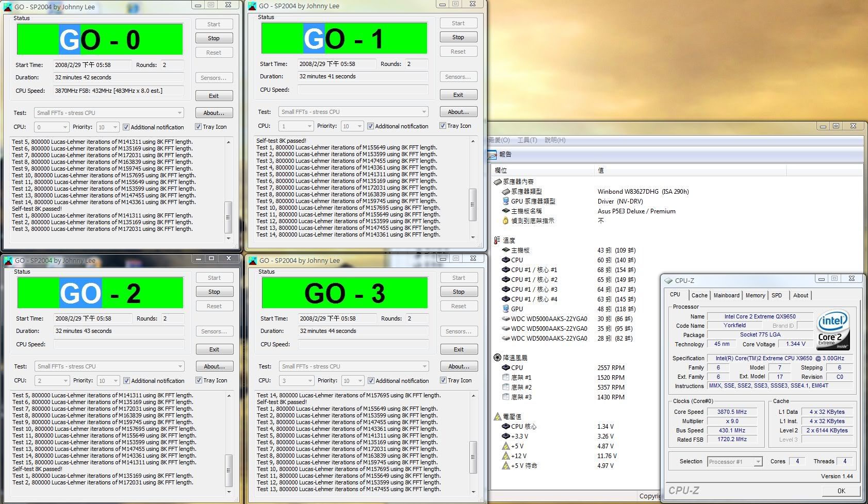The image size is (868, 504).
Task: Click the chassis #2 fan 5357 RPM icon
Action: [x=506, y=388]
